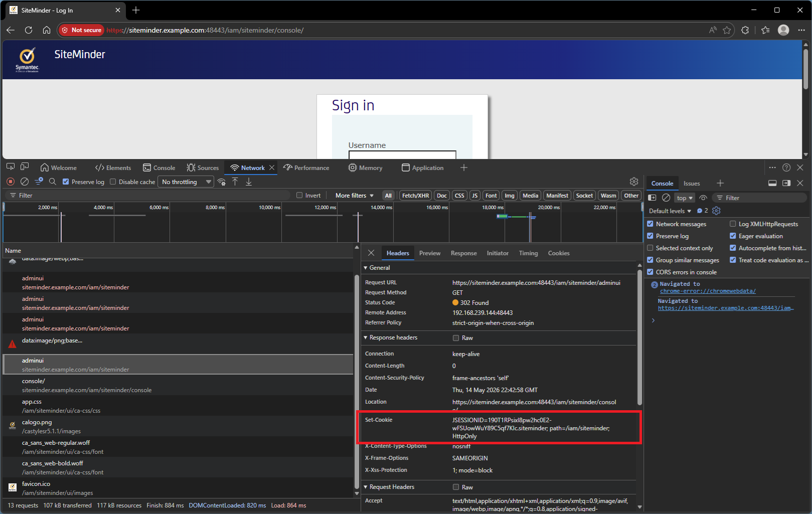Add page to favorites star icon

[x=727, y=30]
